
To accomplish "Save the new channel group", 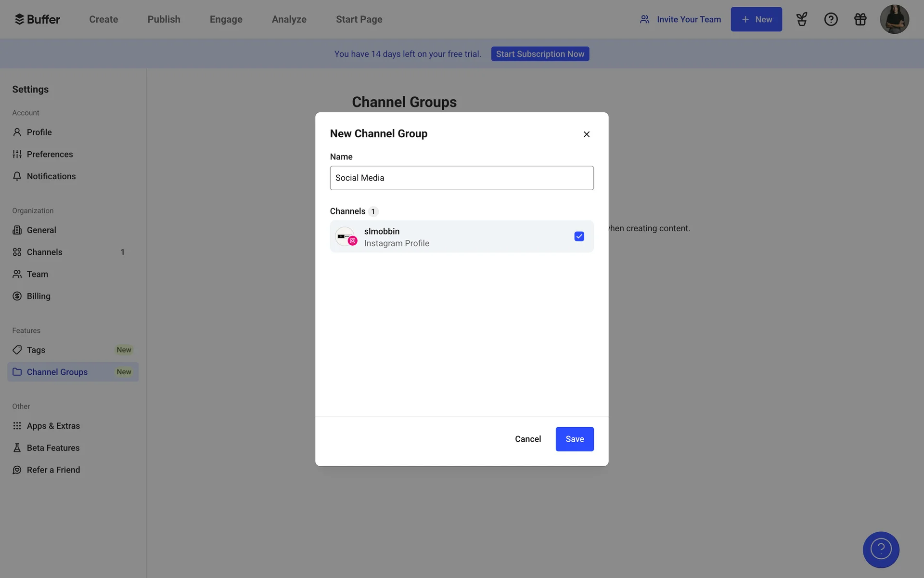I will (574, 439).
